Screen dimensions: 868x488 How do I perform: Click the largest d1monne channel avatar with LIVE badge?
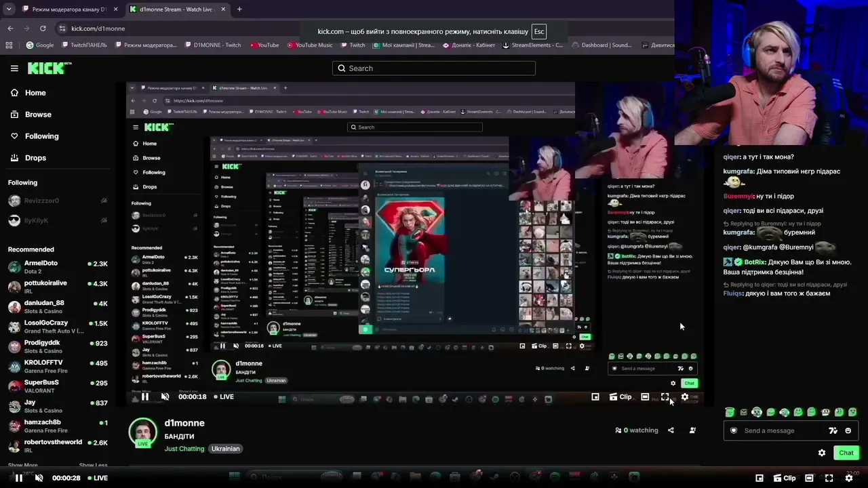pyautogui.click(x=143, y=432)
